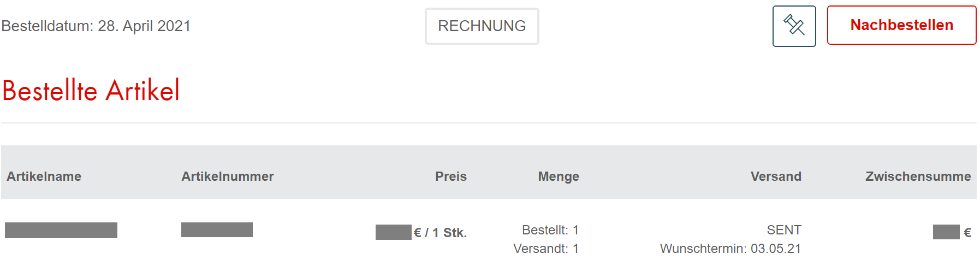Screen dimensions: 980x265
Task: Click the SENT shipping status
Action: (783, 230)
